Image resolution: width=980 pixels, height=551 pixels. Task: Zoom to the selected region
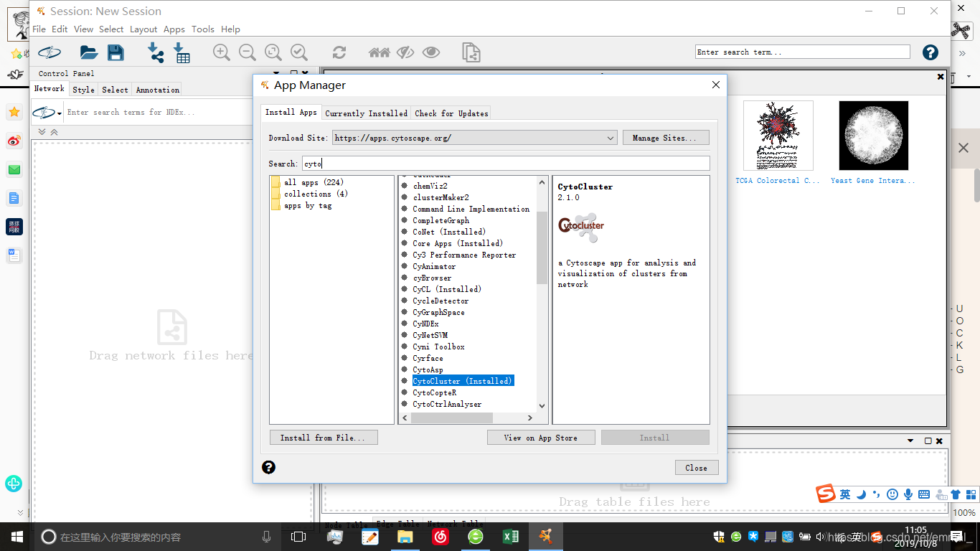pyautogui.click(x=299, y=52)
